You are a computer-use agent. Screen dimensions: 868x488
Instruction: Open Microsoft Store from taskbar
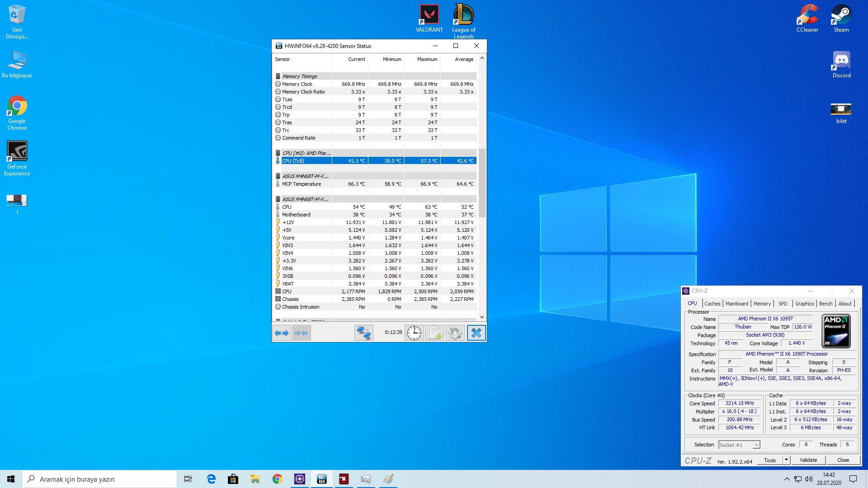click(233, 479)
